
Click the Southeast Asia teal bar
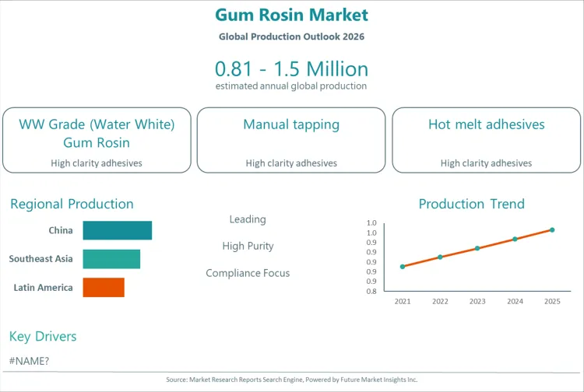pos(111,259)
